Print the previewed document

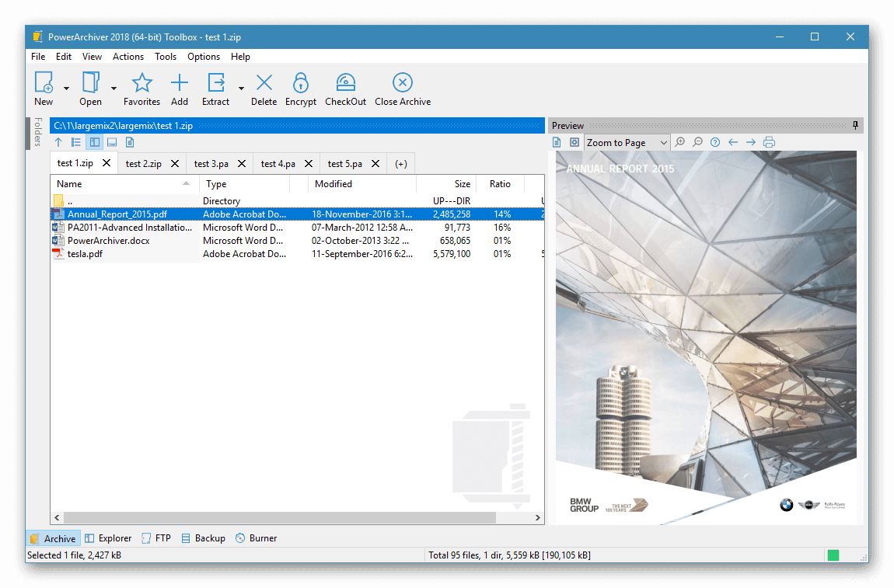click(769, 142)
